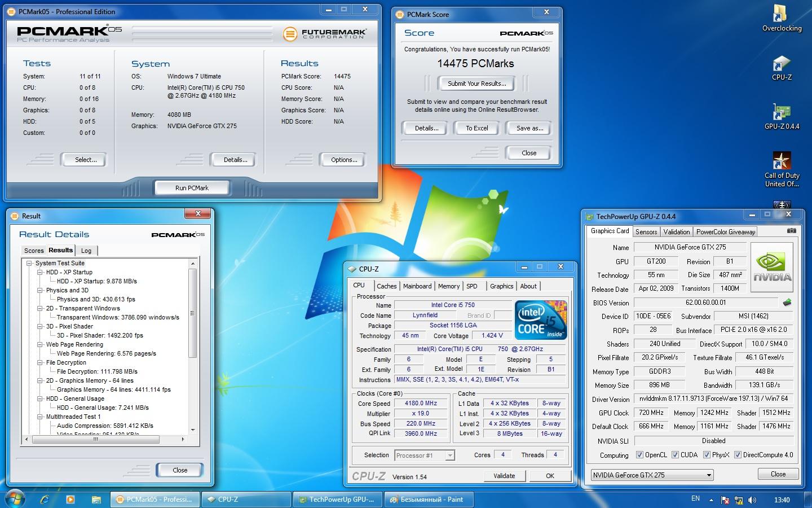Switch to the Log tab in Result Details
The width and height of the screenshot is (812, 508).
(x=86, y=251)
